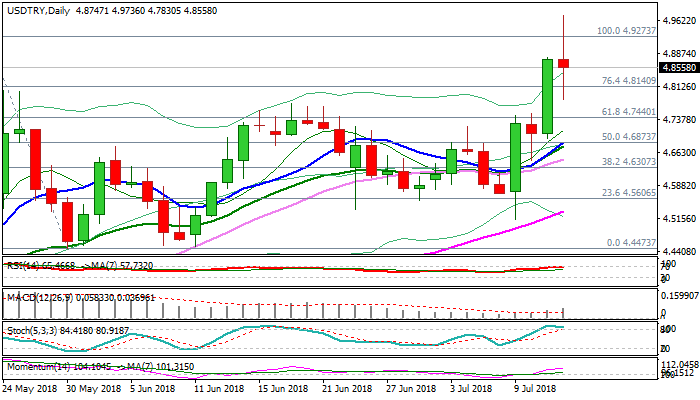
Task: Select the 50.0 Fibonacci level label
Action: (x=628, y=137)
